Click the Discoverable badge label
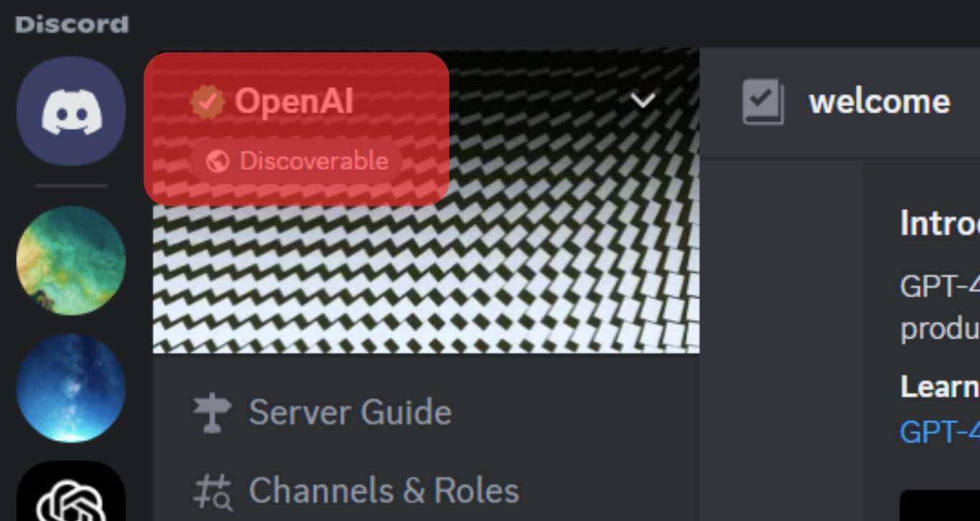980x521 pixels. [x=314, y=161]
